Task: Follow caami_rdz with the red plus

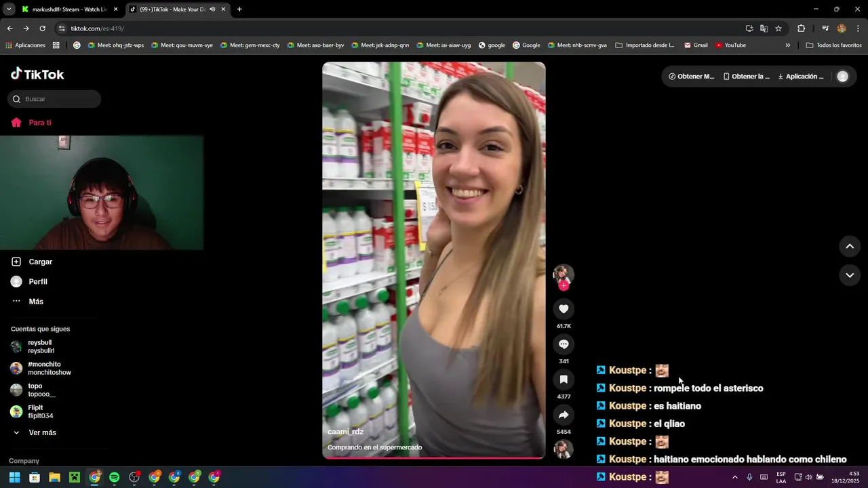Action: pyautogui.click(x=564, y=285)
